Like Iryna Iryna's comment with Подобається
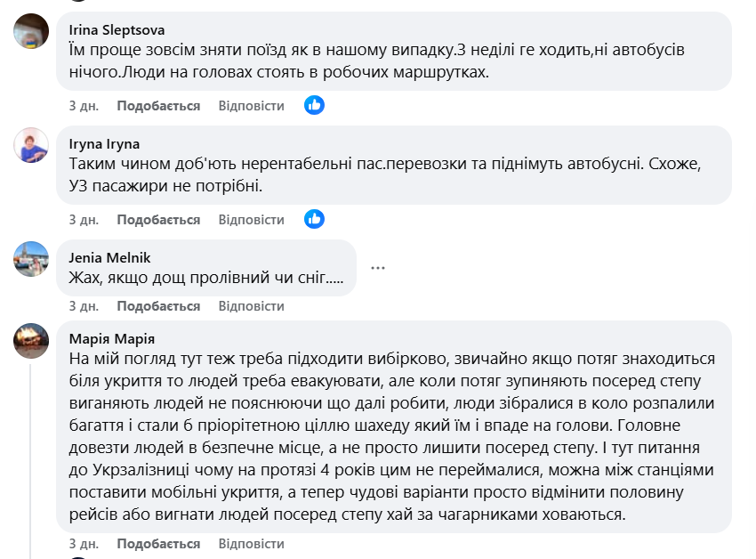 [158, 220]
